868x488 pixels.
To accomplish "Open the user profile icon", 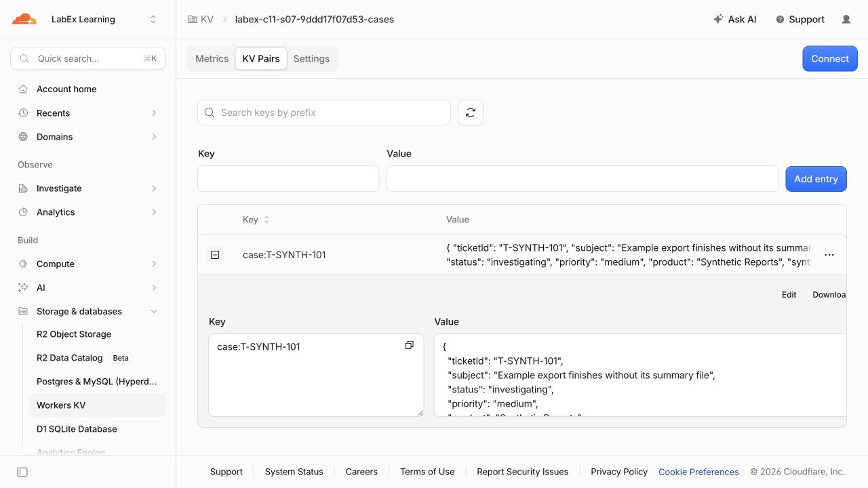I will coord(846,20).
